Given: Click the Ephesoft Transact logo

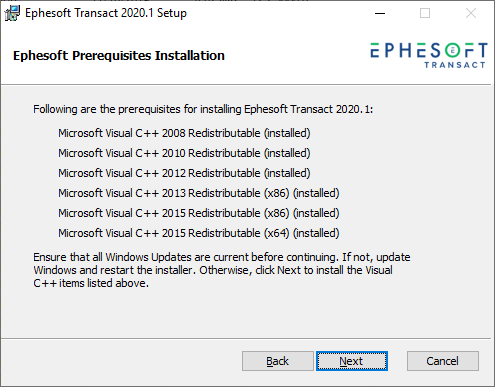Looking at the screenshot, I should coord(429,55).
